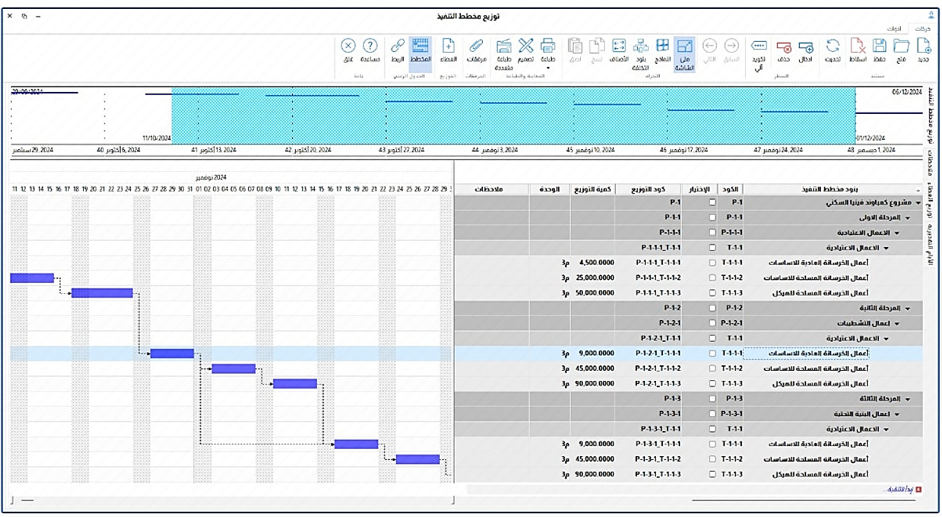Tick the checkbox in row P-1-2
This screenshot has width=942, height=517.
pos(711,308)
